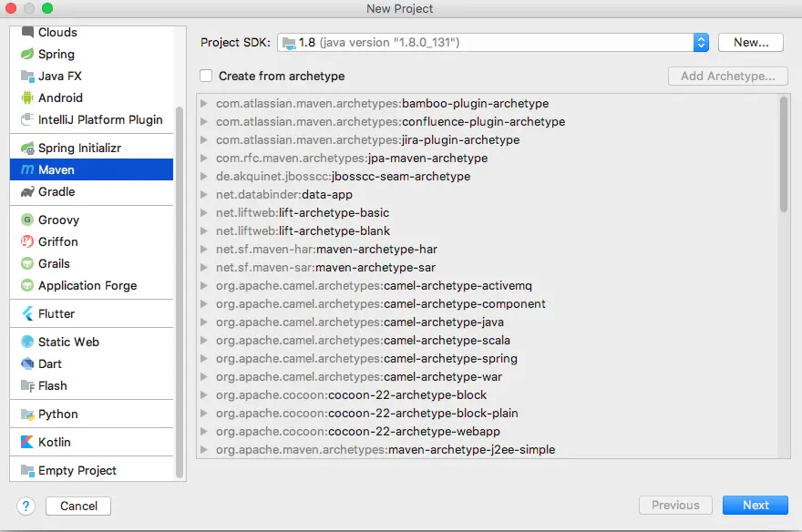802x532 pixels.
Task: Select Python project type label
Action: [57, 414]
